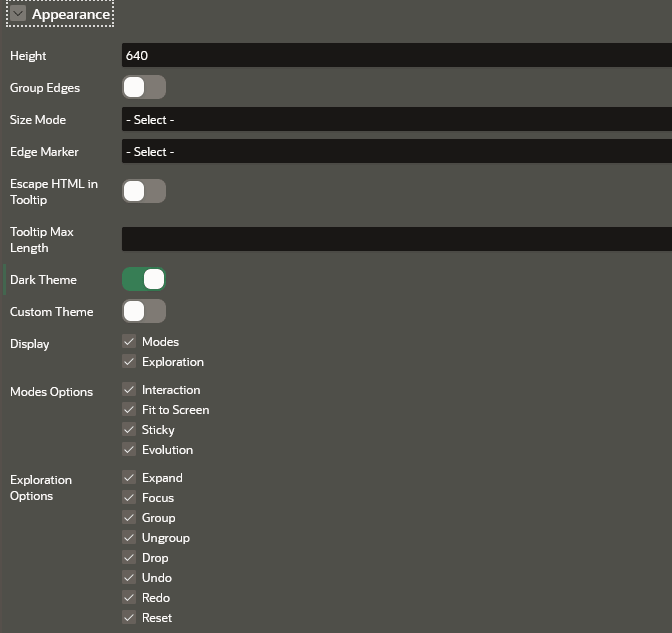Uncheck the Evolution mode option
The height and width of the screenshot is (633, 672).
[129, 450]
